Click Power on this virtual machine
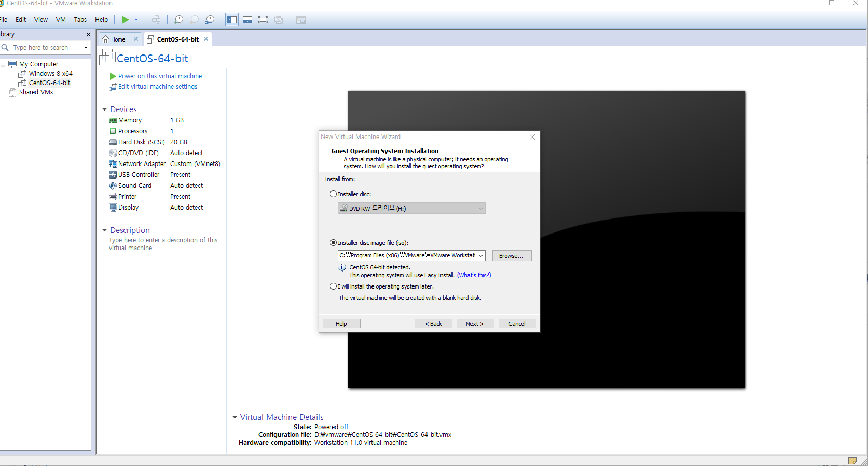 pos(160,76)
